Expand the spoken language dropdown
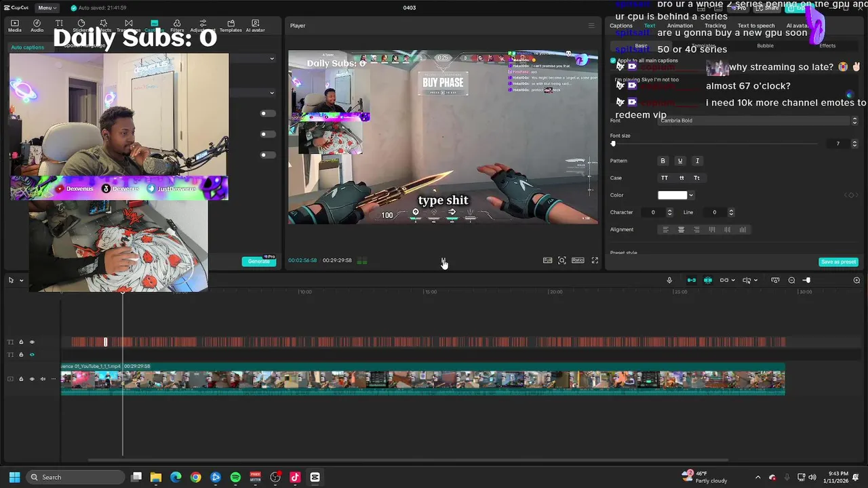This screenshot has width=868, height=488. [x=272, y=58]
